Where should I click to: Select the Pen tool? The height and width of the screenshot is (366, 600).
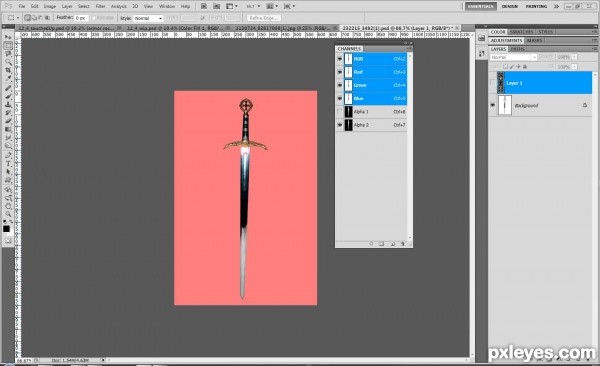tap(8, 155)
